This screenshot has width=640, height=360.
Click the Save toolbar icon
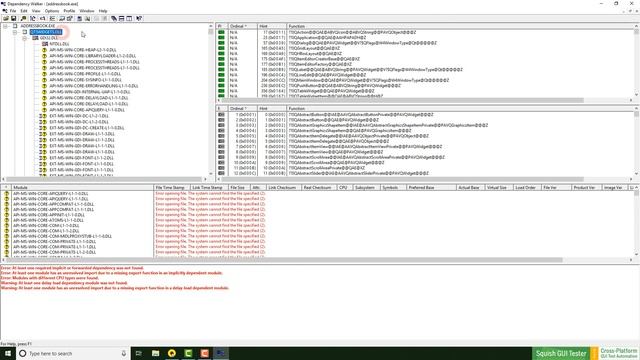click(x=13, y=18)
